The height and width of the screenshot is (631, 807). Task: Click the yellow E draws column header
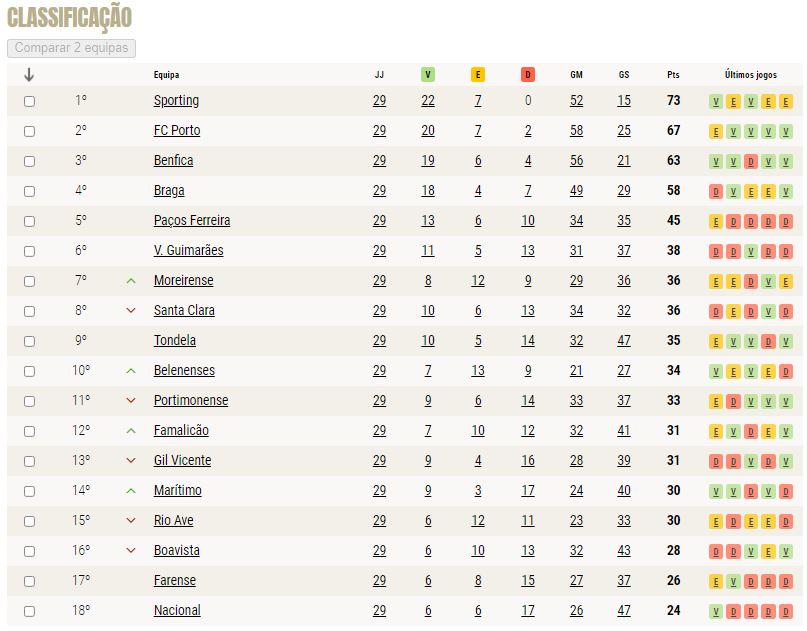click(478, 75)
